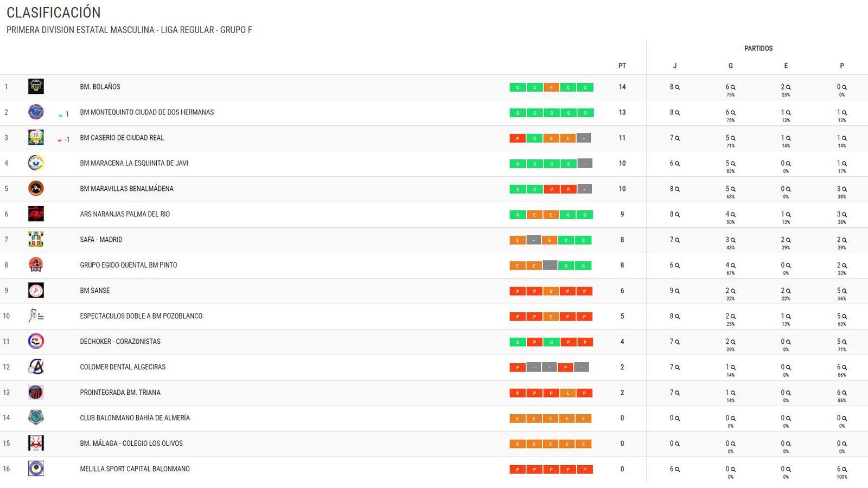Open magnifier beside SAFA - Madrid wins
This screenshot has height=488, width=868.
tap(733, 240)
